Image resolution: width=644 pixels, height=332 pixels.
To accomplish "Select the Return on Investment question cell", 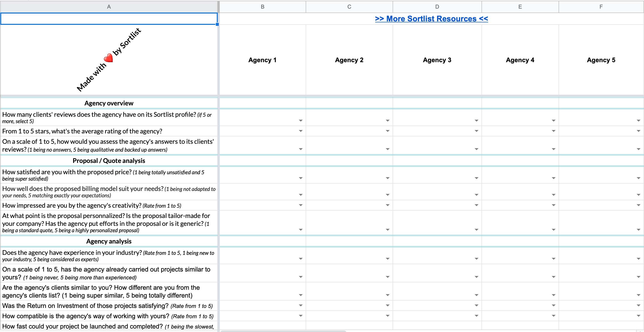I will (109, 306).
